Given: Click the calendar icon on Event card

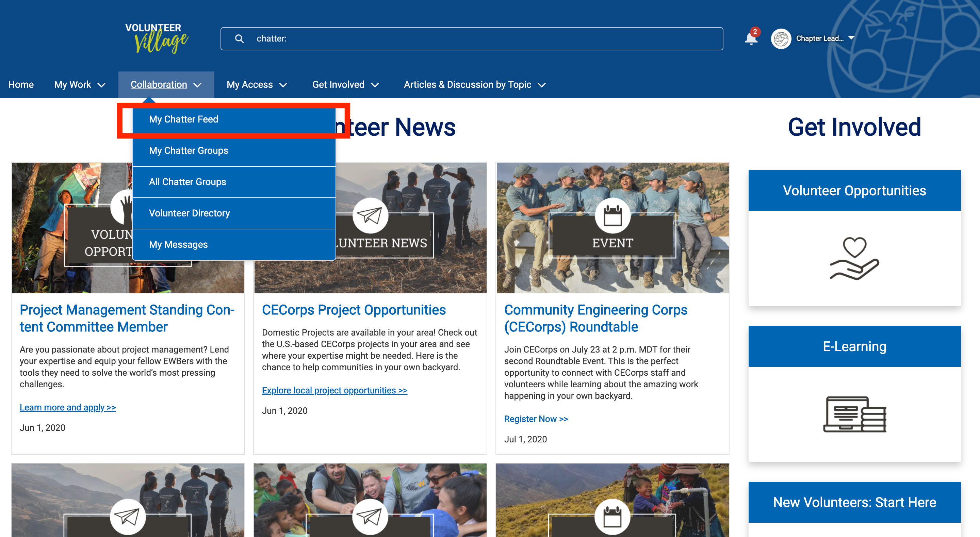Looking at the screenshot, I should [612, 216].
